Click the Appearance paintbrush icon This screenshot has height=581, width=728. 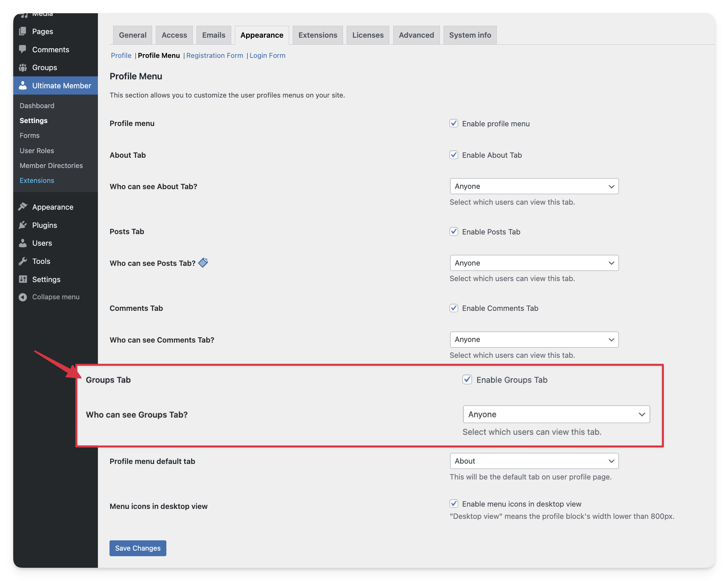22,207
